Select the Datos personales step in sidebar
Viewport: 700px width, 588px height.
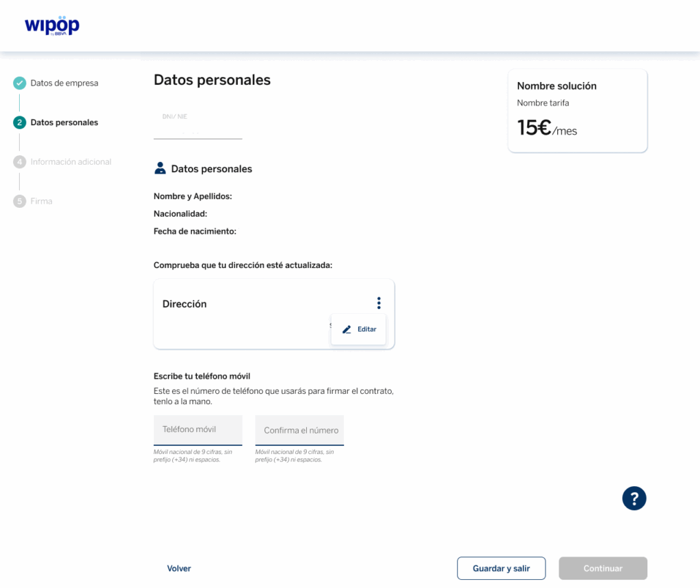click(64, 123)
